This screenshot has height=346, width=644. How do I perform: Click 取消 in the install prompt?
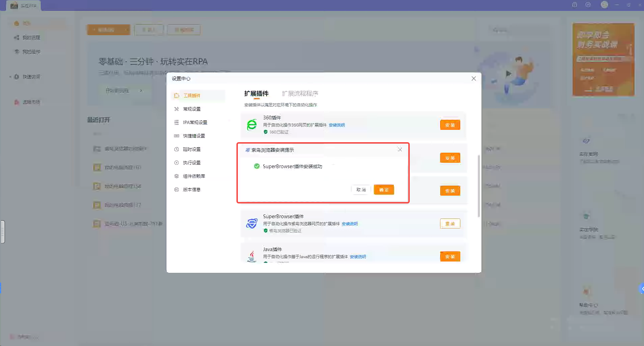click(x=361, y=190)
